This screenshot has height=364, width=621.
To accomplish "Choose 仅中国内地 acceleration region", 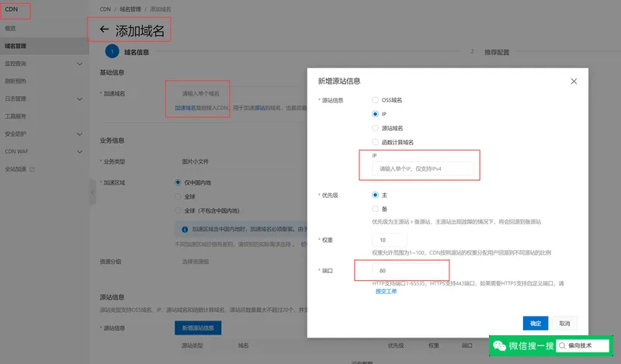I will [x=178, y=182].
